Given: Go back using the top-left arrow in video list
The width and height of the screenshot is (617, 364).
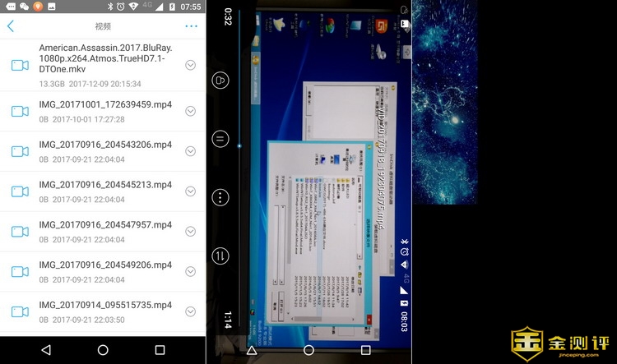Looking at the screenshot, I should point(11,26).
